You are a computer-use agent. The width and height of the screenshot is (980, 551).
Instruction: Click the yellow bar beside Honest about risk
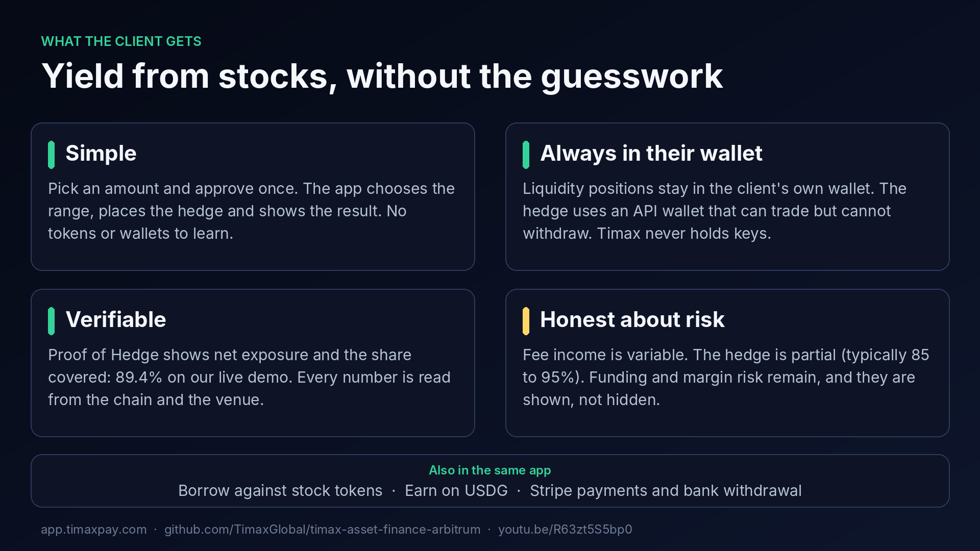pos(526,321)
